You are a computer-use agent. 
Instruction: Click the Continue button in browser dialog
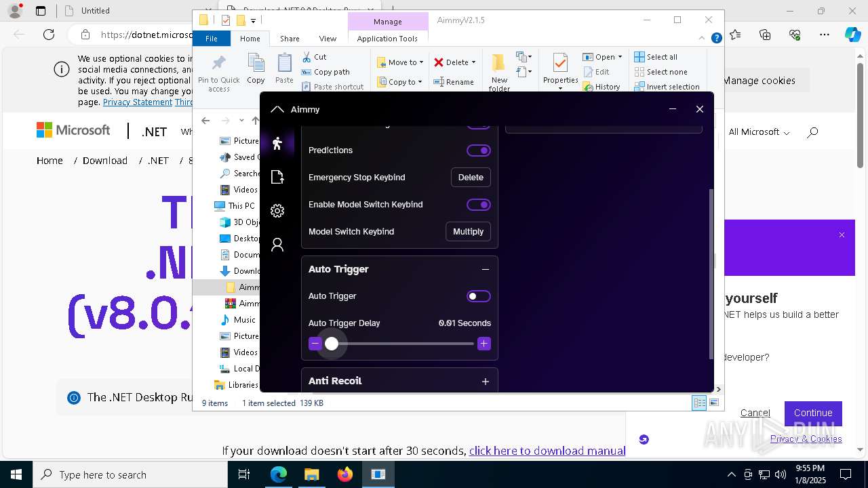click(813, 413)
